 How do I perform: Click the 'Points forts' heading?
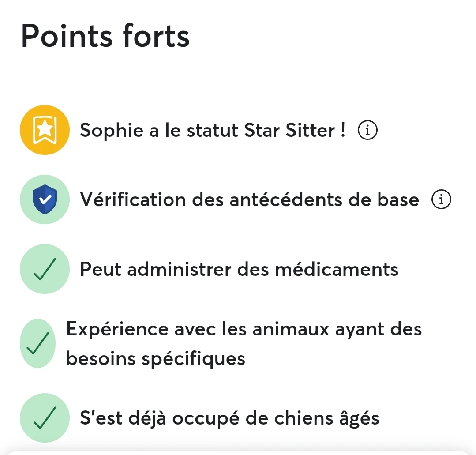coord(105,36)
